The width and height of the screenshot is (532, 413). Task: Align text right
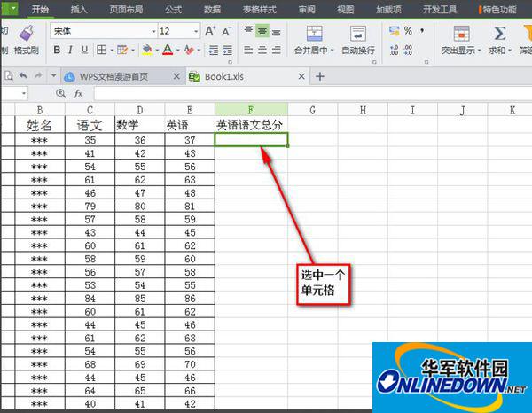pos(277,51)
